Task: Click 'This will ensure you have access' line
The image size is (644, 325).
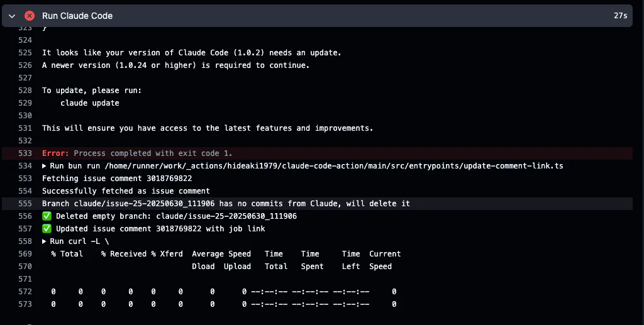Action: tap(208, 128)
